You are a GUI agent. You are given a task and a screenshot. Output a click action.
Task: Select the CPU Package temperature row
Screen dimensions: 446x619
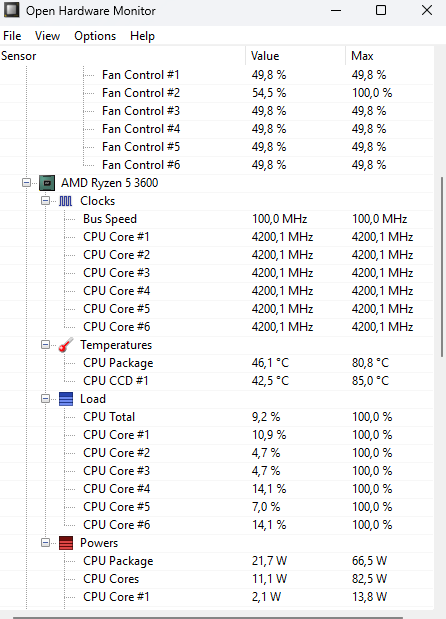[x=216, y=363]
